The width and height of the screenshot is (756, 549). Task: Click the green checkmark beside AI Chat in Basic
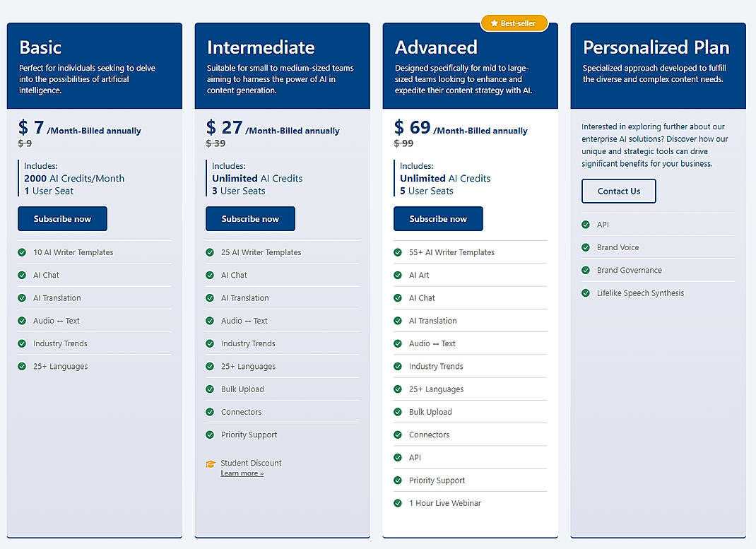[x=22, y=275]
